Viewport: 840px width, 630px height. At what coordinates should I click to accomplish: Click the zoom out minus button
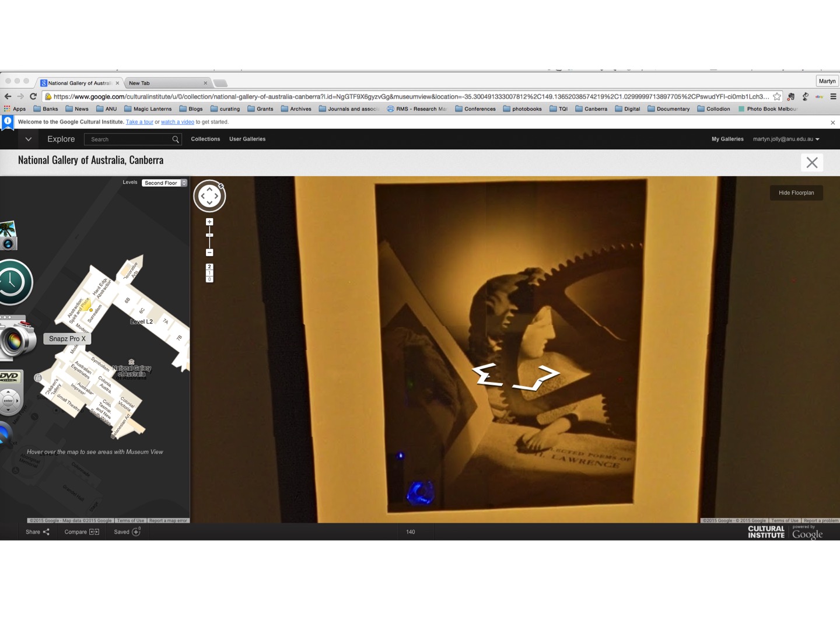point(209,253)
